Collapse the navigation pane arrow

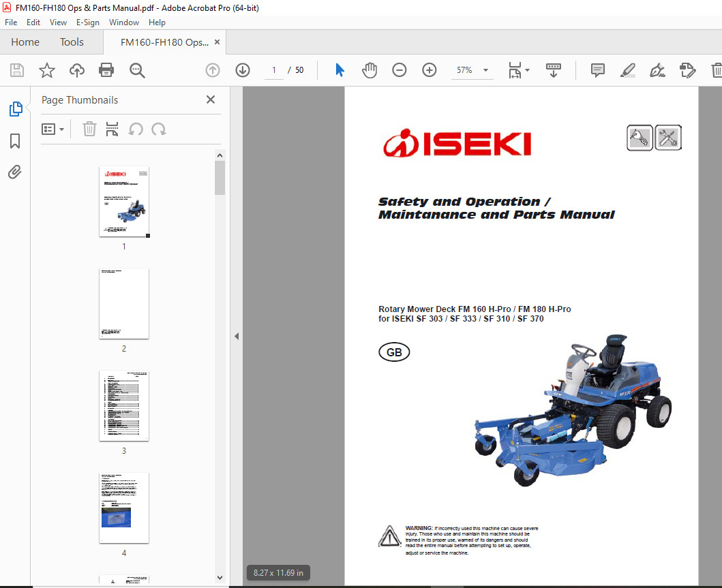237,337
